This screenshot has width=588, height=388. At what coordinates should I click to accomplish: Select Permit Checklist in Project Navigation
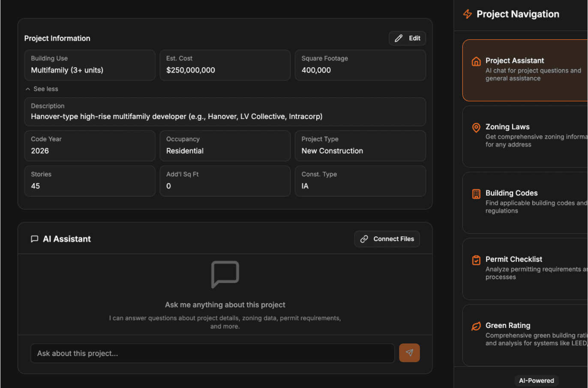click(525, 269)
